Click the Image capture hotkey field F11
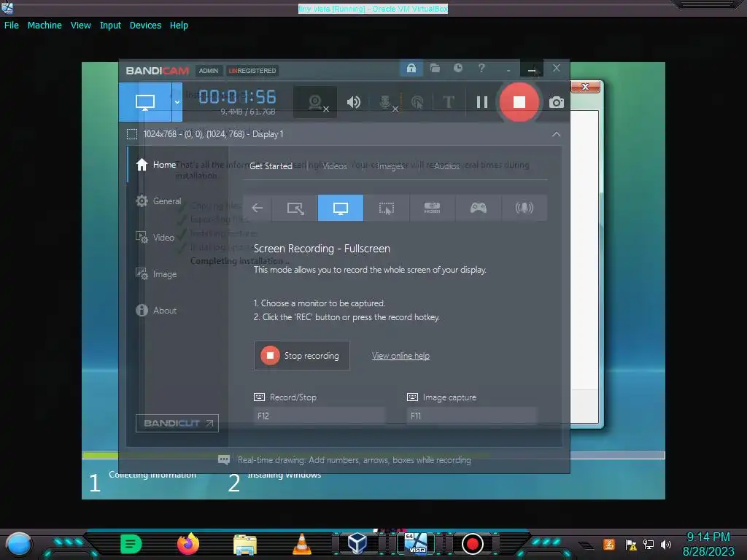 point(472,416)
